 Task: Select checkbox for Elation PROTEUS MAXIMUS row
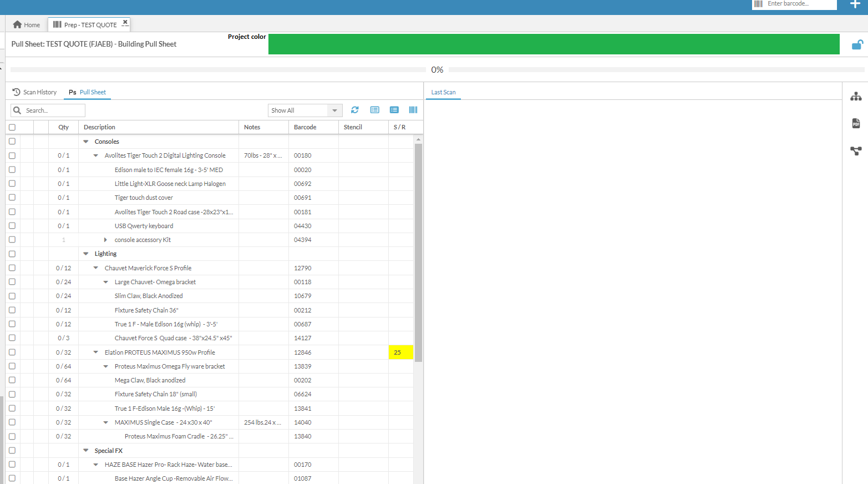(12, 352)
